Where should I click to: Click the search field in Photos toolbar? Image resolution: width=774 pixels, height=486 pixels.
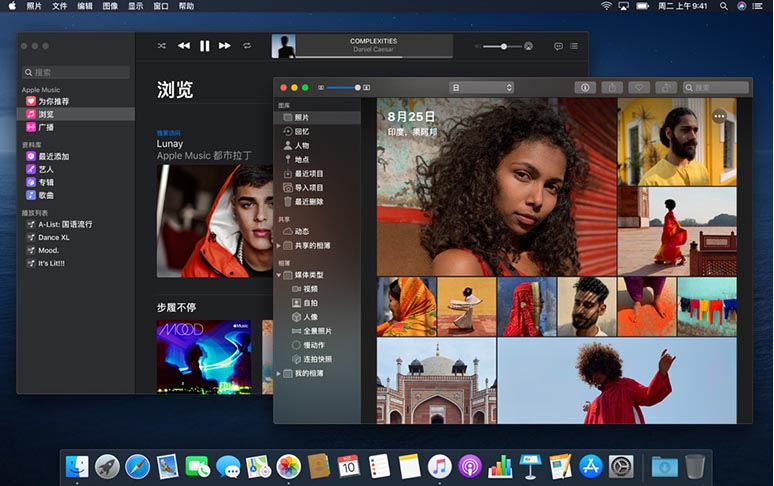(x=716, y=88)
